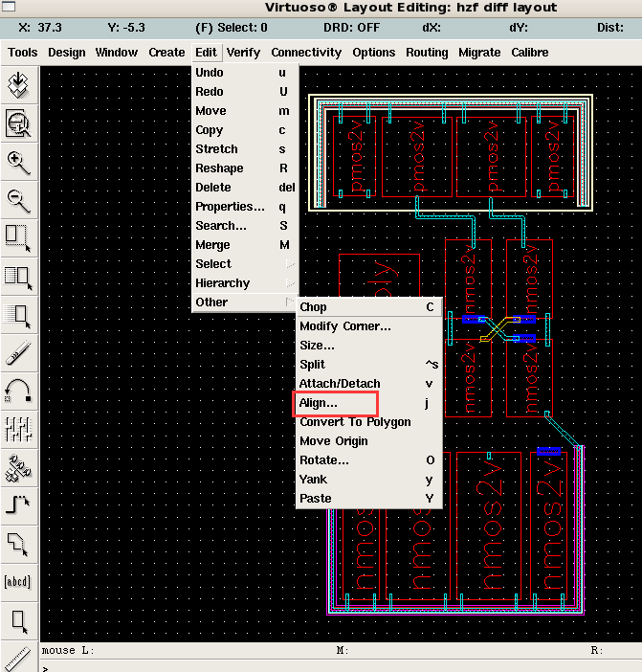
Task: Click the Save design icon
Action: 19,84
